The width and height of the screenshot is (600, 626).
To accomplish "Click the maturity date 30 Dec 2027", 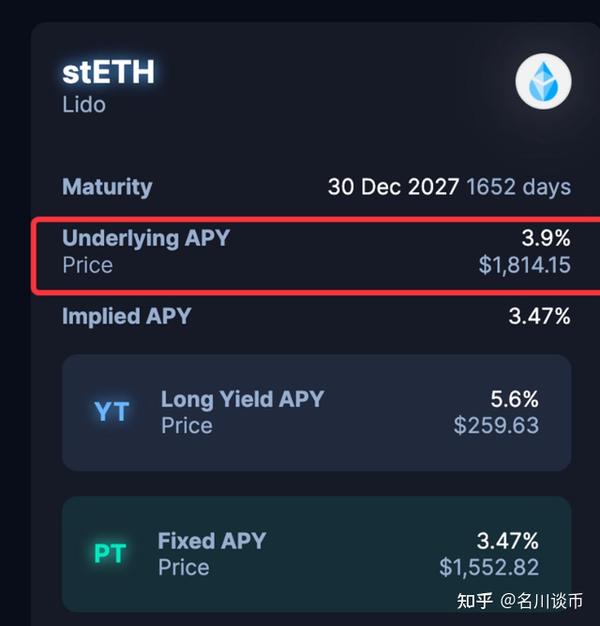I will pyautogui.click(x=393, y=187).
